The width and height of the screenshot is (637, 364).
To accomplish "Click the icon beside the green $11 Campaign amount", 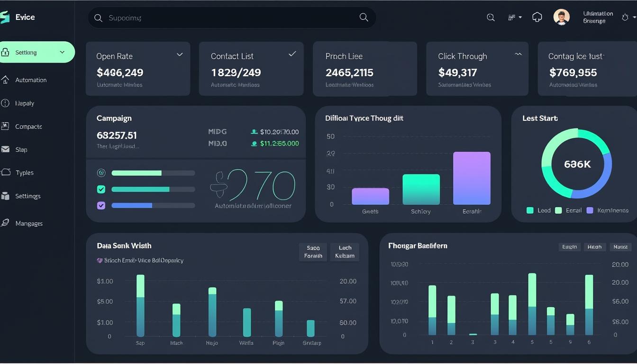I will (x=254, y=144).
